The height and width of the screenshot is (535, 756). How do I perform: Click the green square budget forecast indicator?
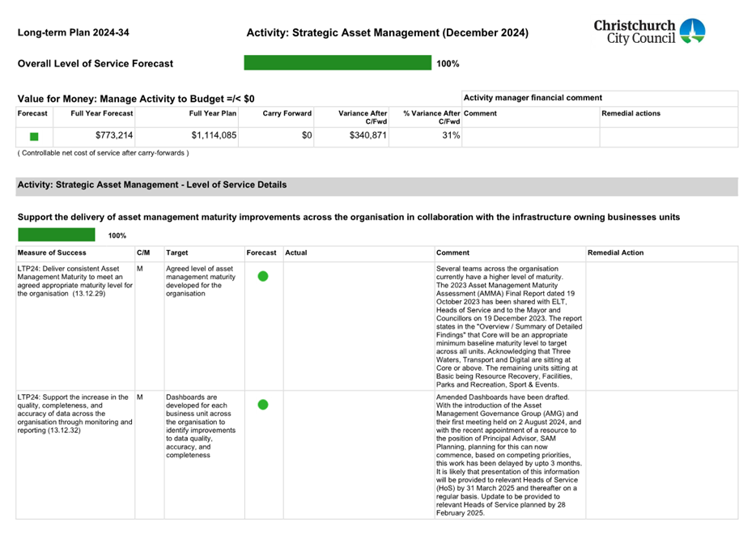coord(34,137)
